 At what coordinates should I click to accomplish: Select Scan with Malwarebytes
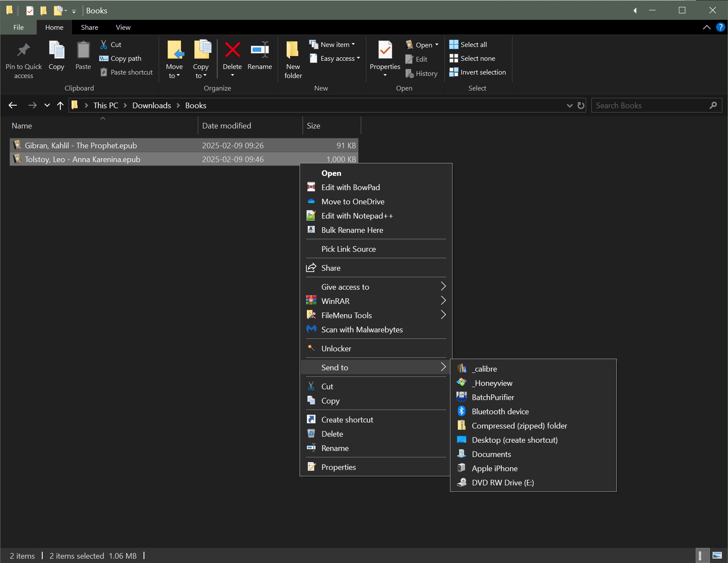click(x=362, y=329)
